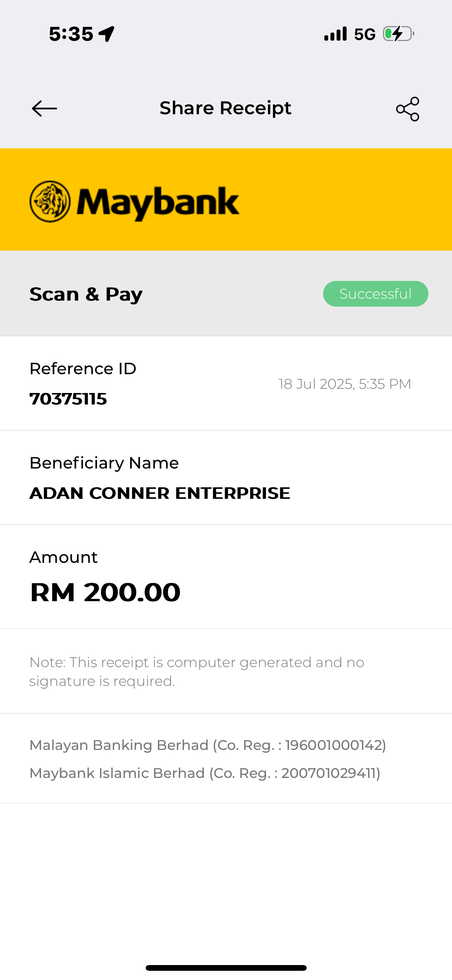452x980 pixels.
Task: Tap the charging battery icon
Action: tap(398, 34)
